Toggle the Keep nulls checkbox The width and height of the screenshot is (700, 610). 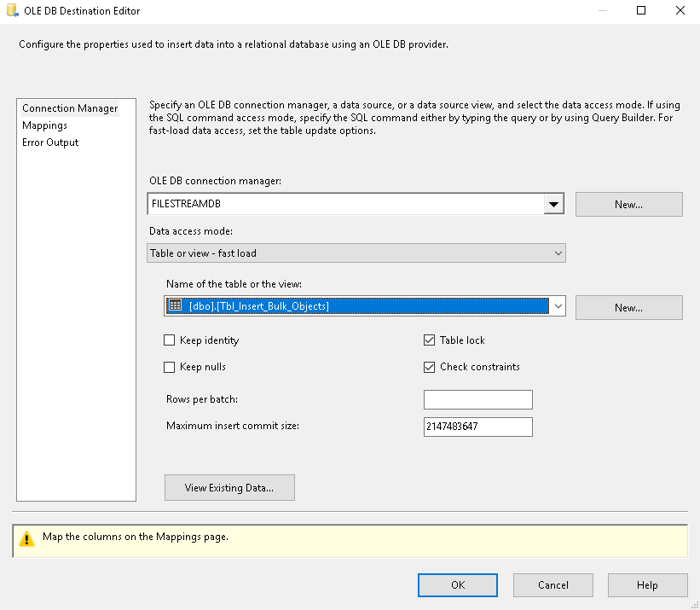[x=169, y=367]
